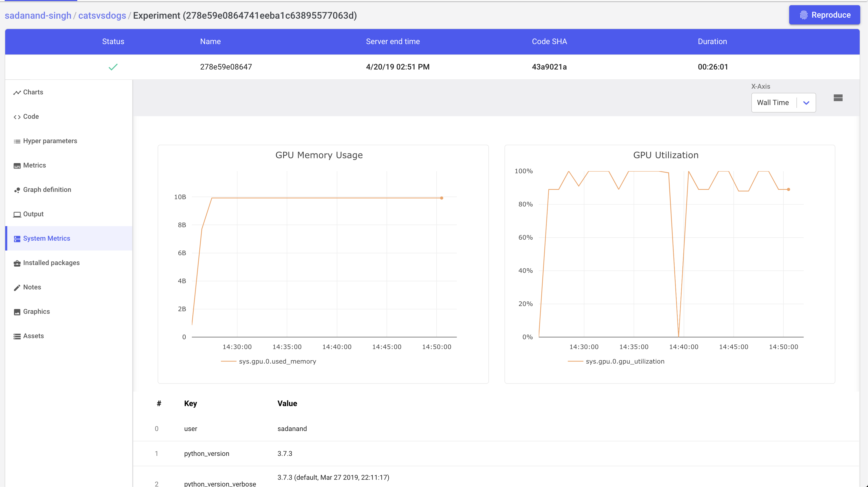Open the Graph definition section

coord(69,189)
